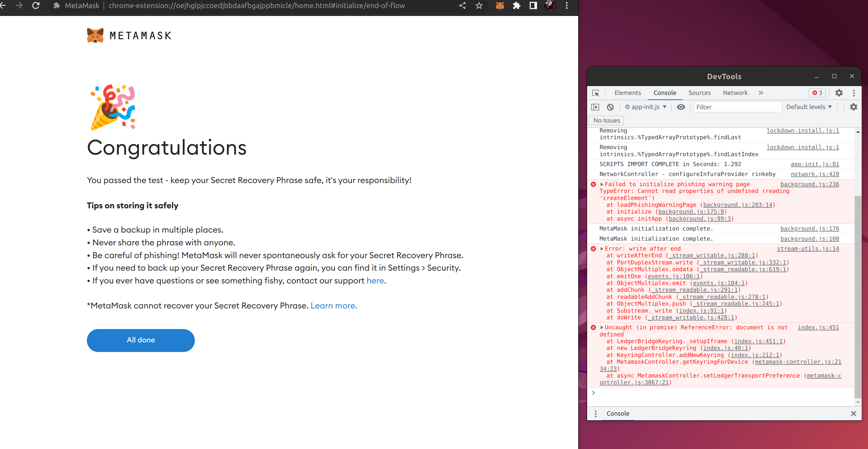Expand the 'Failed to initialize phishing warning' error
The image size is (868, 449).
602,184
